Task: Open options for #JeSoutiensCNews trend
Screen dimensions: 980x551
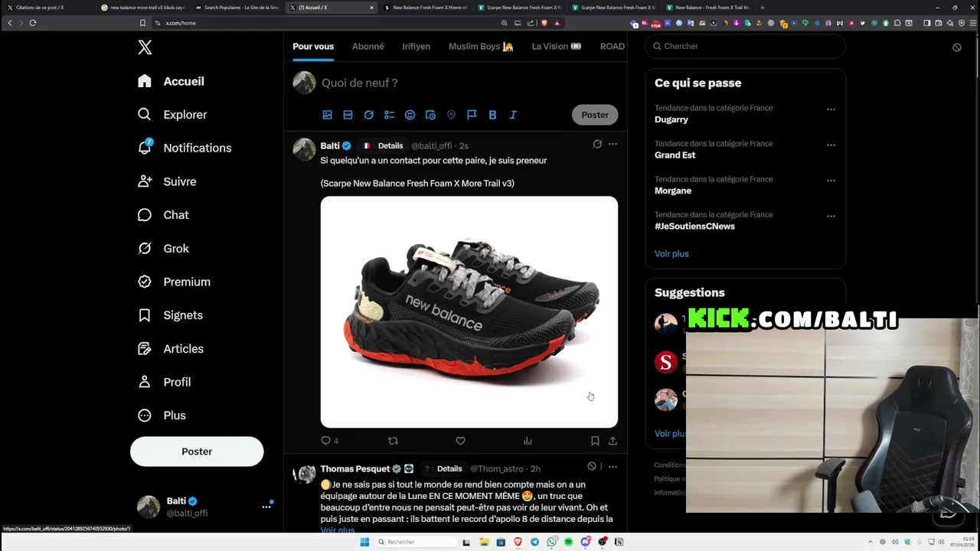Action: (x=831, y=216)
